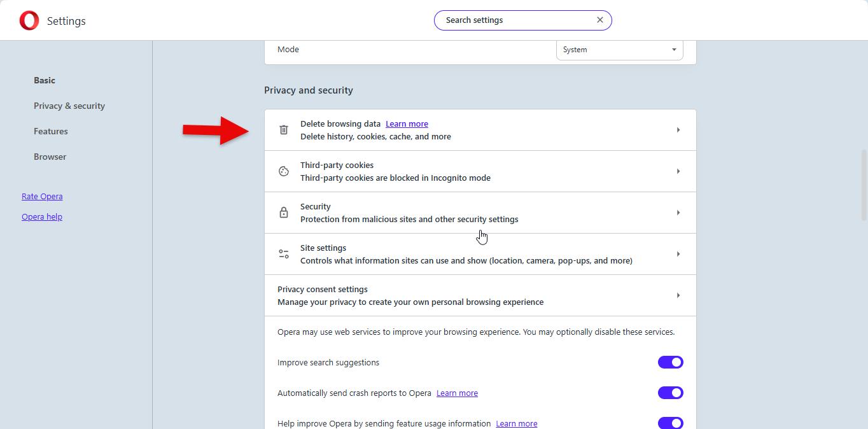Screen dimensions: 868x429
Task: Click the Rate Opera link
Action: pyautogui.click(x=42, y=197)
